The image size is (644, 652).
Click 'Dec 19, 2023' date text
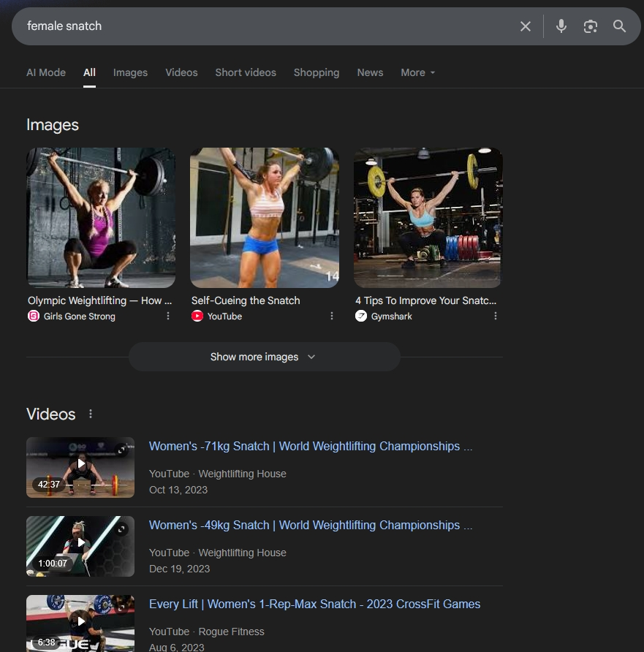(180, 569)
